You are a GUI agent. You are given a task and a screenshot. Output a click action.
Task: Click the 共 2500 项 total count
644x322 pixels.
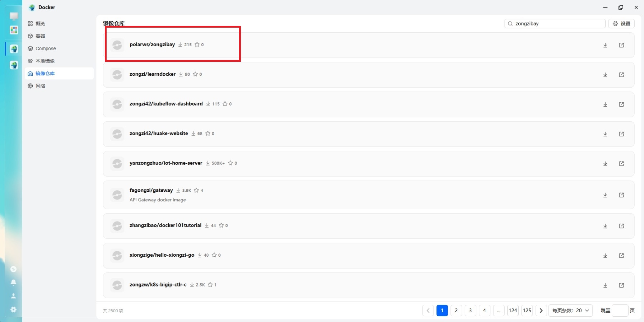pos(113,311)
